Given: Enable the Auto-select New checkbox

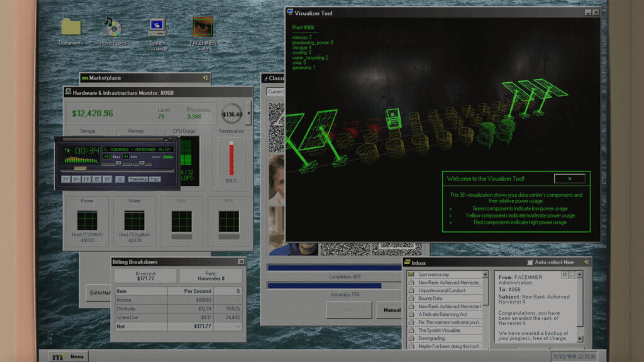Looking at the screenshot, I should tap(530, 262).
